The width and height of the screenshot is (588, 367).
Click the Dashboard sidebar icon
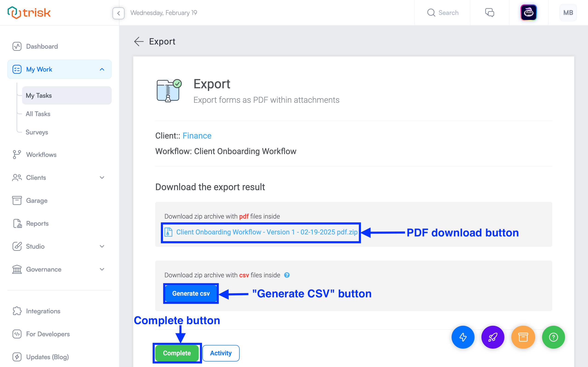tap(17, 46)
